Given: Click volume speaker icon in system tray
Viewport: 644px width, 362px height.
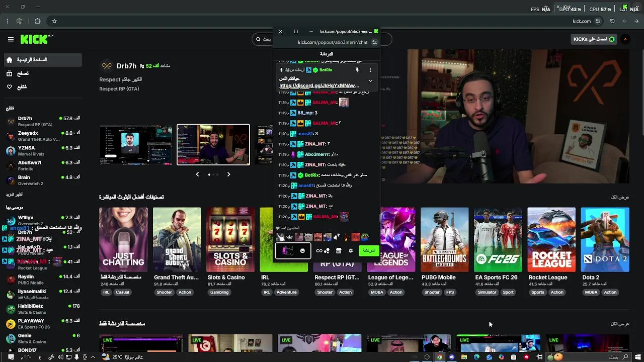Looking at the screenshot, I should pos(60,357).
